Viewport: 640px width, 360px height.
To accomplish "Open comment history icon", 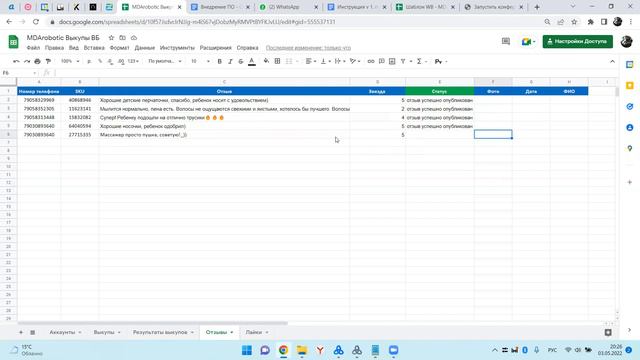I will 506,41.
